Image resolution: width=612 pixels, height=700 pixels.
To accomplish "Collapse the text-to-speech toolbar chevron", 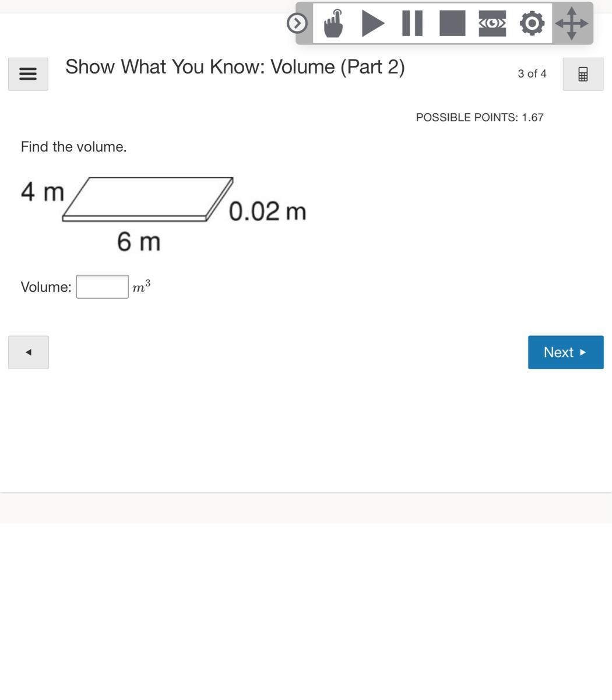I will tap(297, 23).
